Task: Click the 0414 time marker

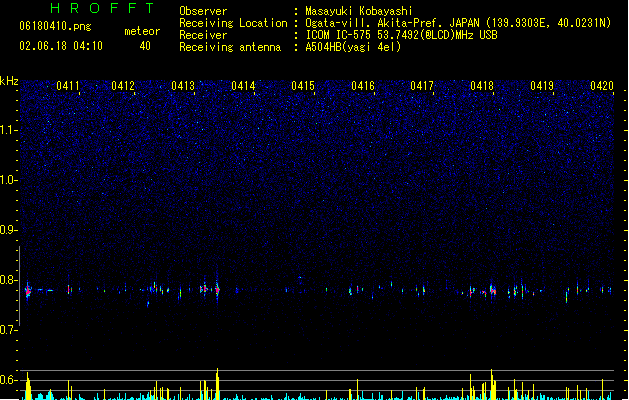Action: 243,86
